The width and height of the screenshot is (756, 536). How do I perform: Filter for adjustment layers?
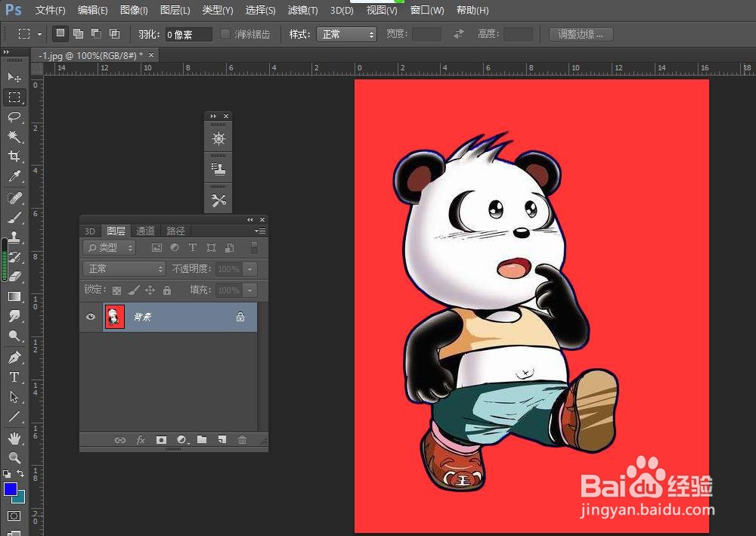(175, 248)
